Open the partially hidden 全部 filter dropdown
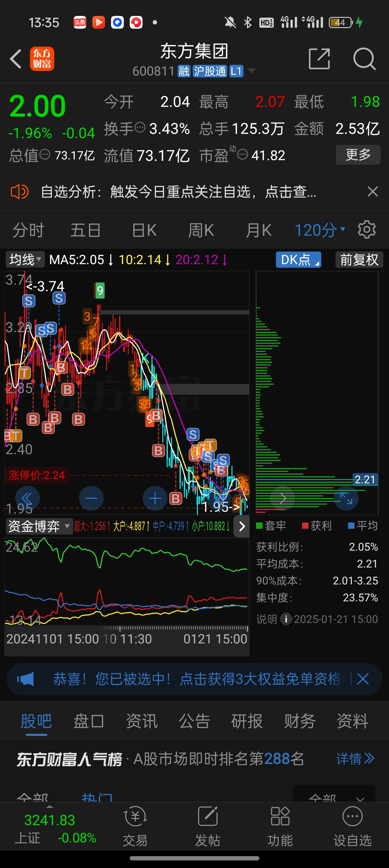Image resolution: width=389 pixels, height=868 pixels. click(x=334, y=794)
